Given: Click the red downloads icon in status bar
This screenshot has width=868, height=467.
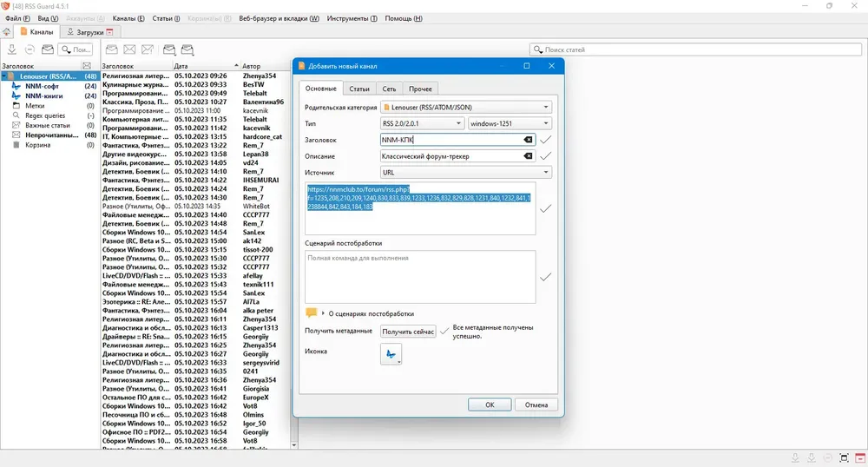Looking at the screenshot, I should pos(860,457).
